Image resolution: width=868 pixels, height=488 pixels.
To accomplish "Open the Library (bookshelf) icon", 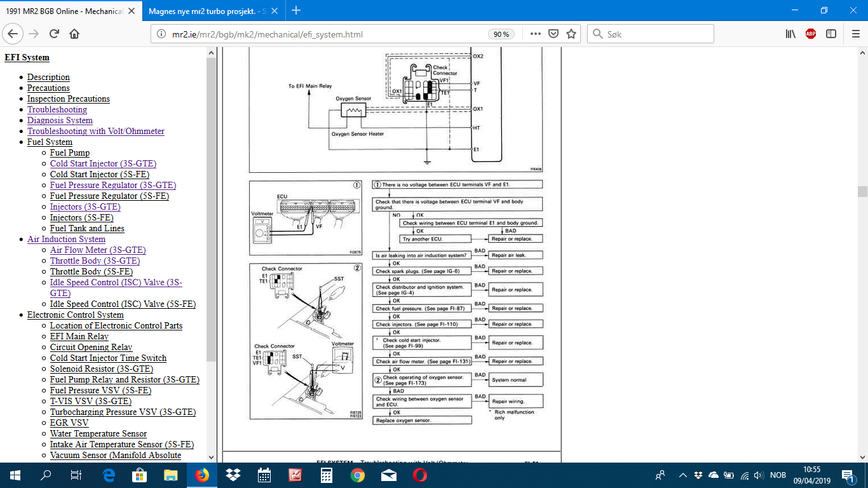I will point(789,34).
